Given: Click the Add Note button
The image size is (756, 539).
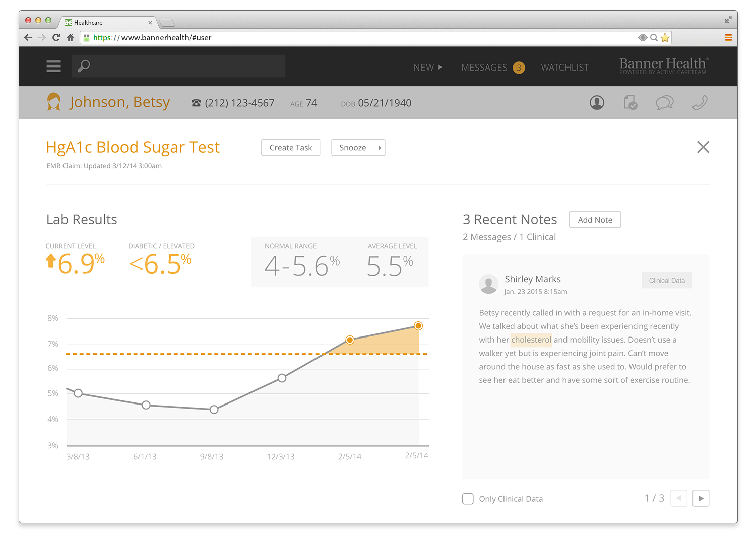Looking at the screenshot, I should pyautogui.click(x=595, y=220).
